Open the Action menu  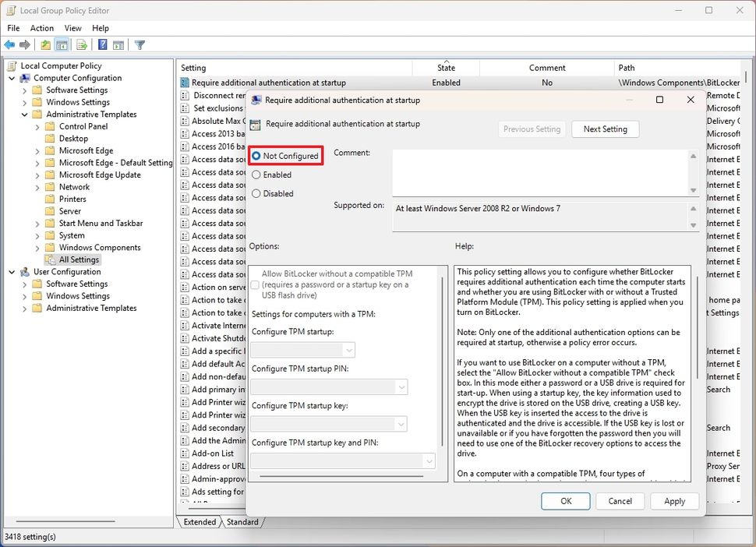[41, 27]
